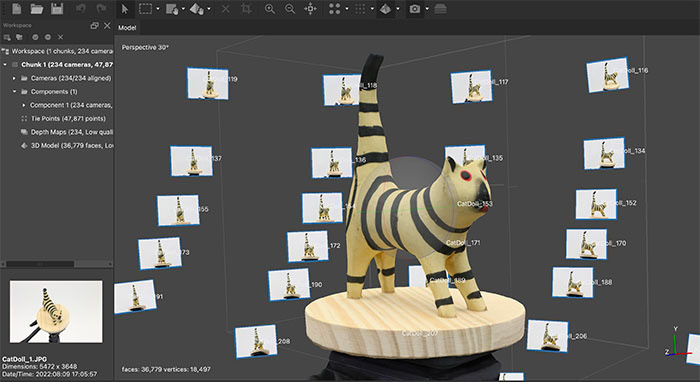Toggle the Show Cameras camera icon
The width and height of the screenshot is (700, 382).
point(415,9)
